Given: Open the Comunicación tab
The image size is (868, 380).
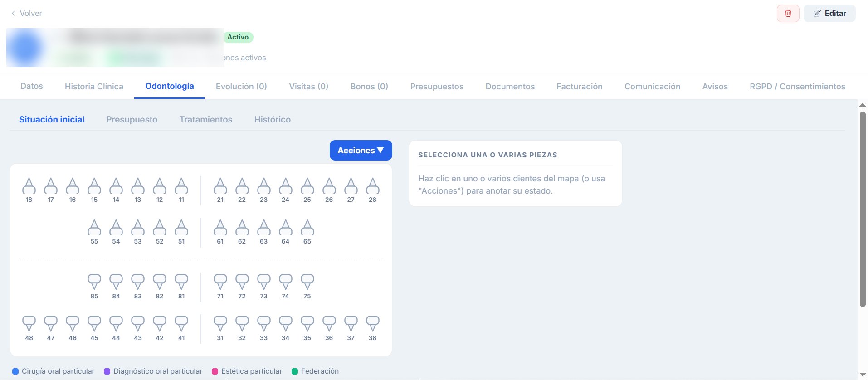Looking at the screenshot, I should coord(652,86).
